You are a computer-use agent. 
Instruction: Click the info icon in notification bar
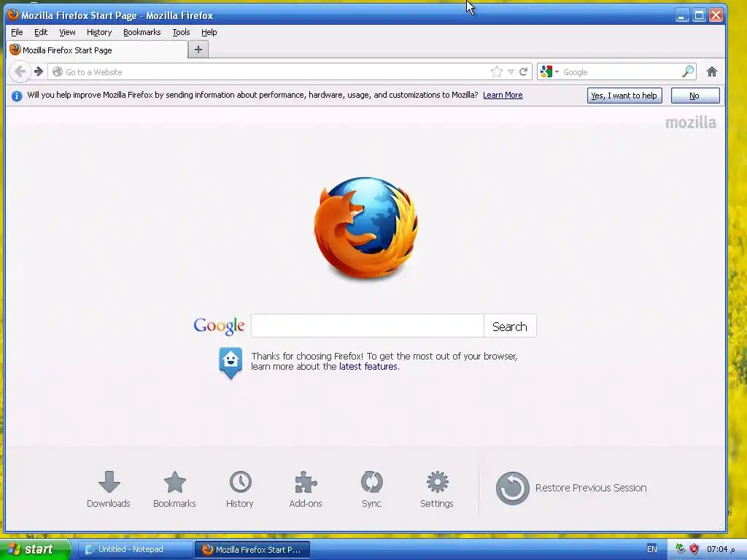(17, 96)
